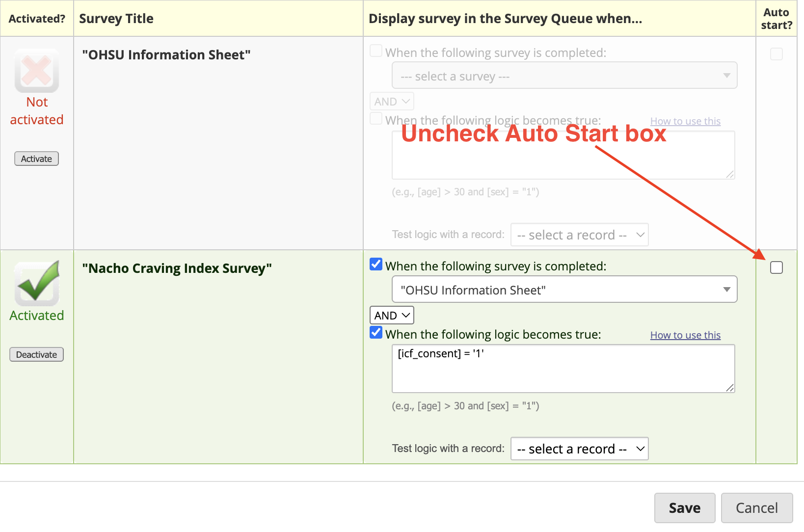The image size is (804, 532).
Task: Open How to use this link in Nacho row
Action: [x=685, y=335]
